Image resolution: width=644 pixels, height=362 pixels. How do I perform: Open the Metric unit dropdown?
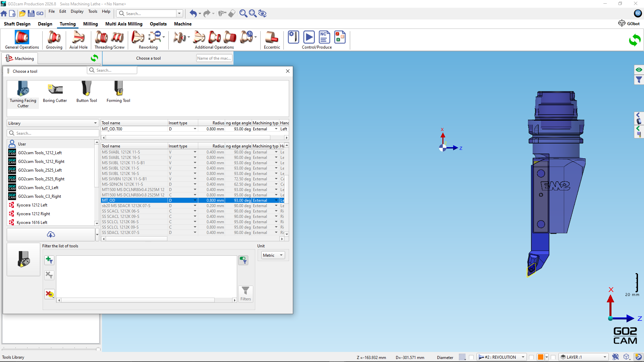(x=273, y=255)
